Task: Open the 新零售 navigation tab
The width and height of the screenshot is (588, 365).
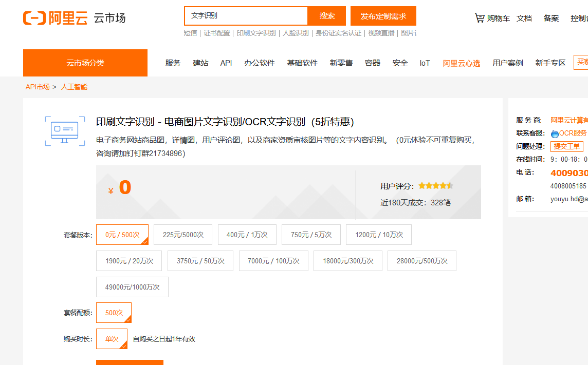Action: [341, 63]
